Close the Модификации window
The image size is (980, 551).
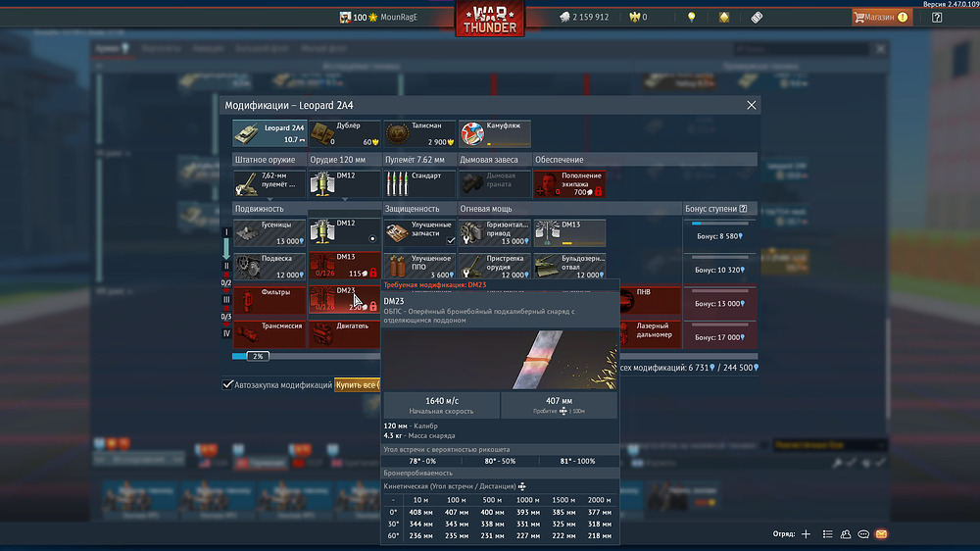(x=752, y=105)
